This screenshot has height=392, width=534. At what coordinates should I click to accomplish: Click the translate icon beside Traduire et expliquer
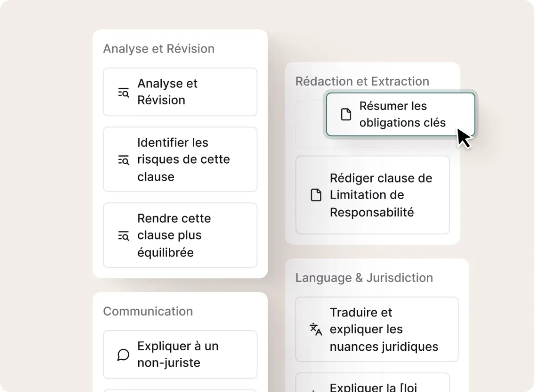(316, 329)
